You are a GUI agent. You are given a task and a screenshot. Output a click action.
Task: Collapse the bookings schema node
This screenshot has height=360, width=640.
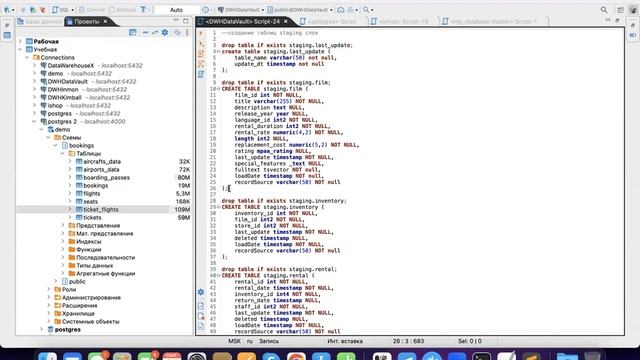56,145
